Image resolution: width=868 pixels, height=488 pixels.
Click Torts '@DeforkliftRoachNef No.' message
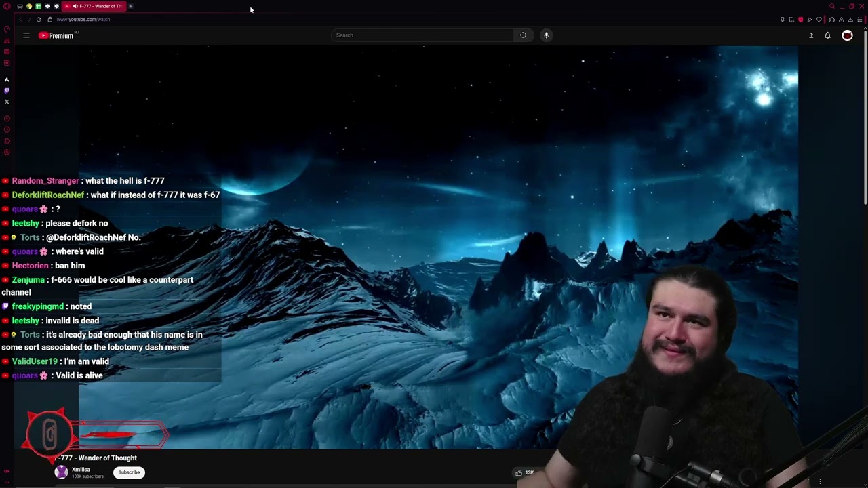(71, 237)
